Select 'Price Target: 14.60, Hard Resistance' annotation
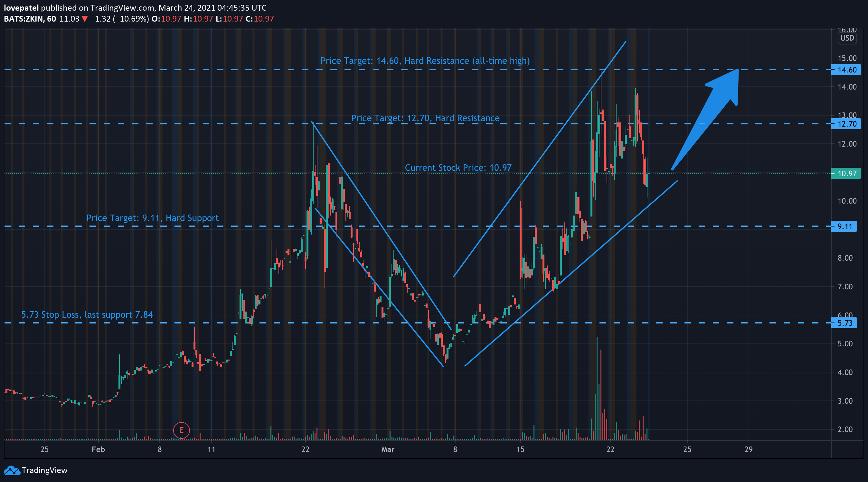868x482 pixels. pyautogui.click(x=425, y=61)
